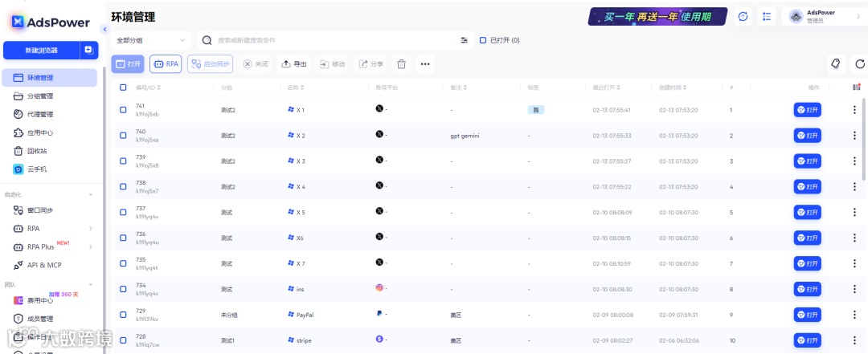Refresh the profile list

click(860, 64)
